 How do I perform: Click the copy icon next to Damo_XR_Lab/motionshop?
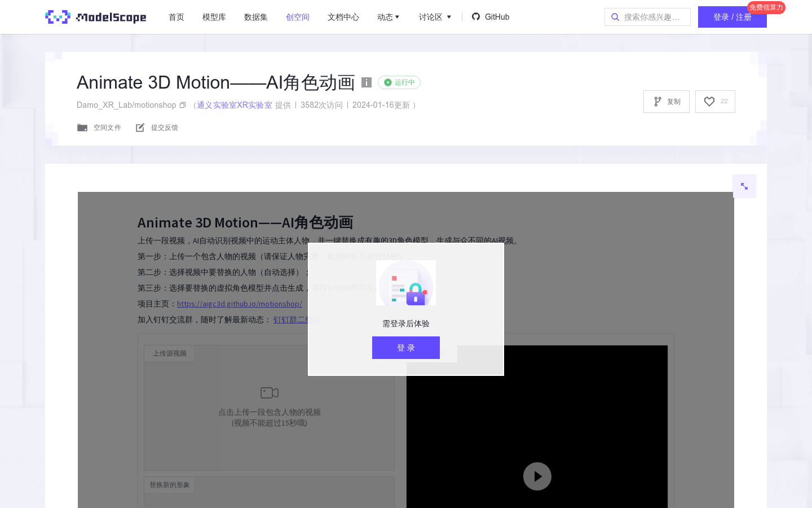pyautogui.click(x=182, y=105)
